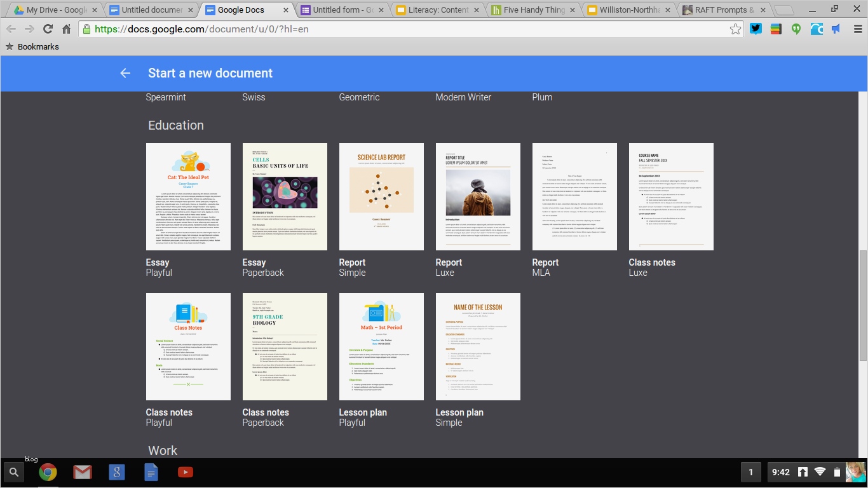Click the page vertical scrollbar
The image size is (868, 488).
(862, 305)
